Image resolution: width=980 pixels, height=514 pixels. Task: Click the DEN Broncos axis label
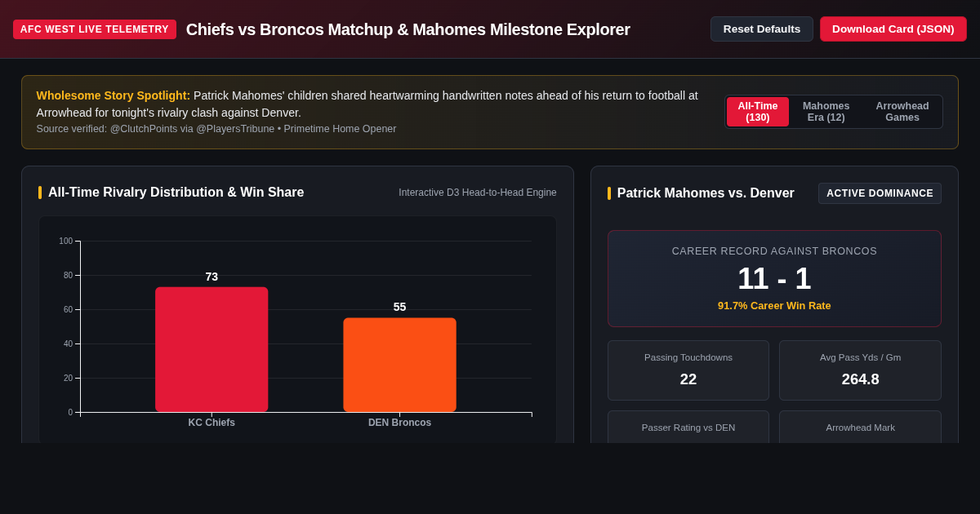coord(399,423)
